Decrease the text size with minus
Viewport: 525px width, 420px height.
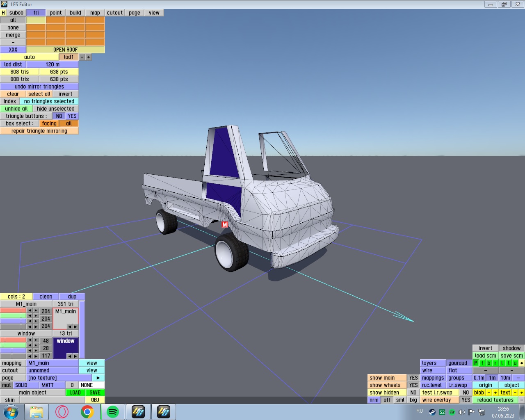[x=515, y=393]
